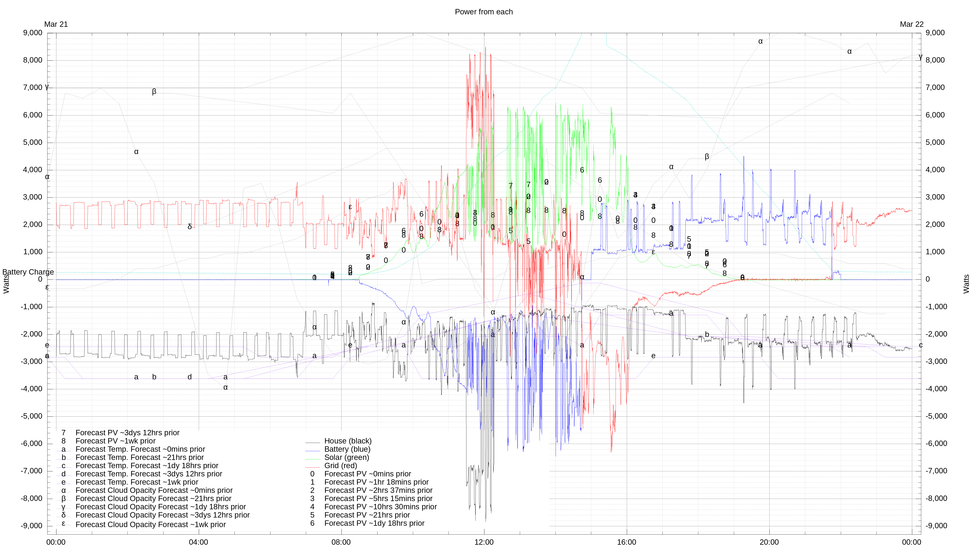Click the right axis '0' label
This screenshot has height=551, width=980.
(928, 280)
